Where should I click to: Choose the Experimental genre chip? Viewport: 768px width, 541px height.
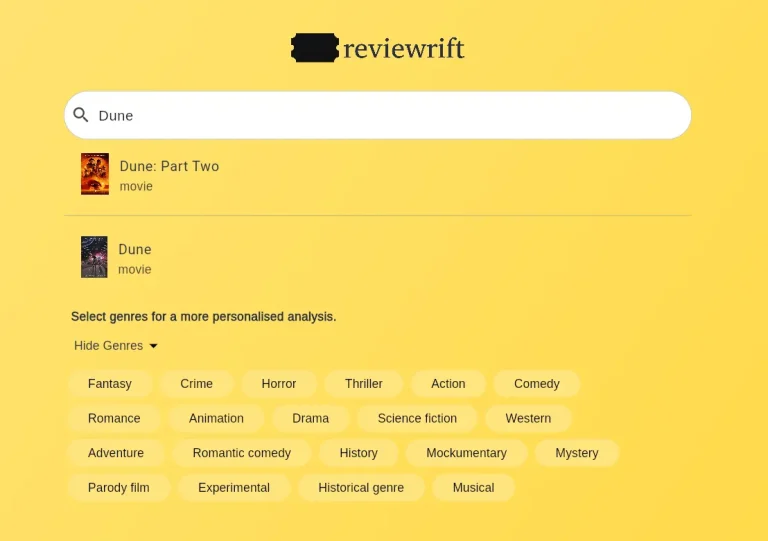pyautogui.click(x=234, y=488)
